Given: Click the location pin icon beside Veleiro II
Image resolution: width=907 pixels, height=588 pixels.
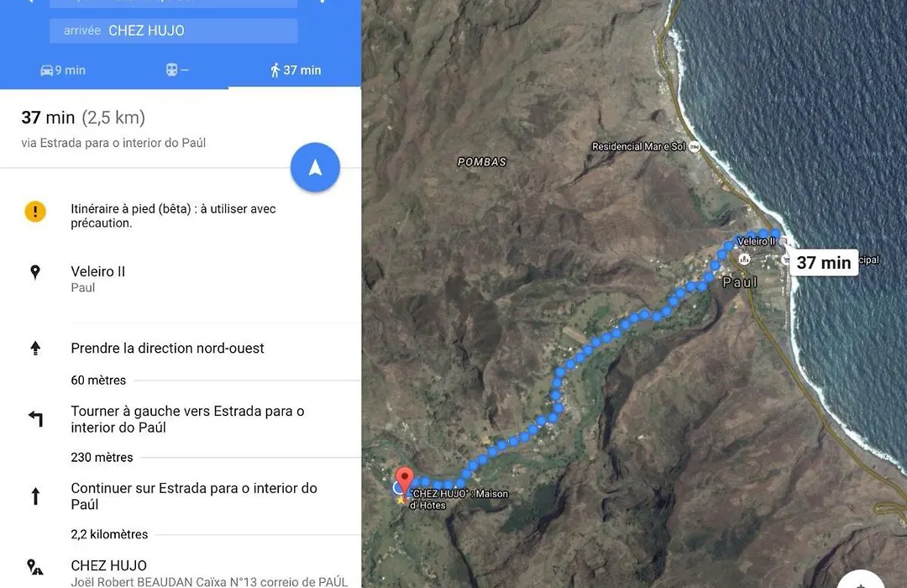Looking at the screenshot, I should [x=35, y=272].
